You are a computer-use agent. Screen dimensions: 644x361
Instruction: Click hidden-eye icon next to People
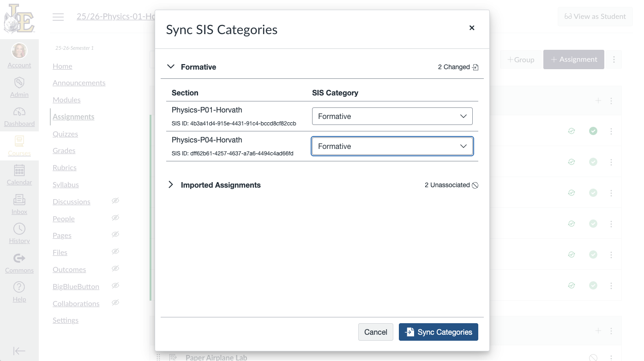click(115, 218)
